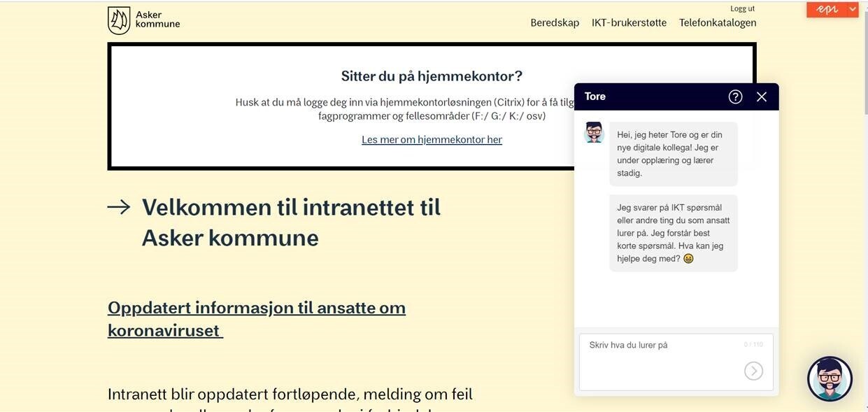
Task: Open 'Oppdatert informasjon til ansatte om koronaviruset'
Action: [x=256, y=318]
